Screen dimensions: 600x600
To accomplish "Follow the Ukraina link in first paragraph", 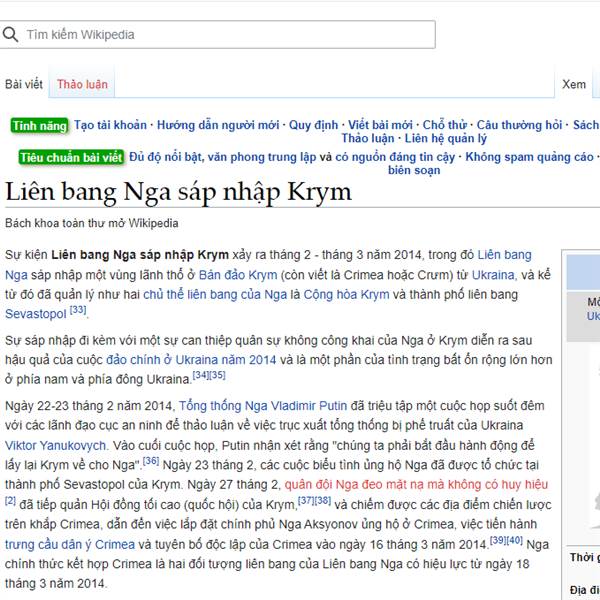I will (x=494, y=275).
